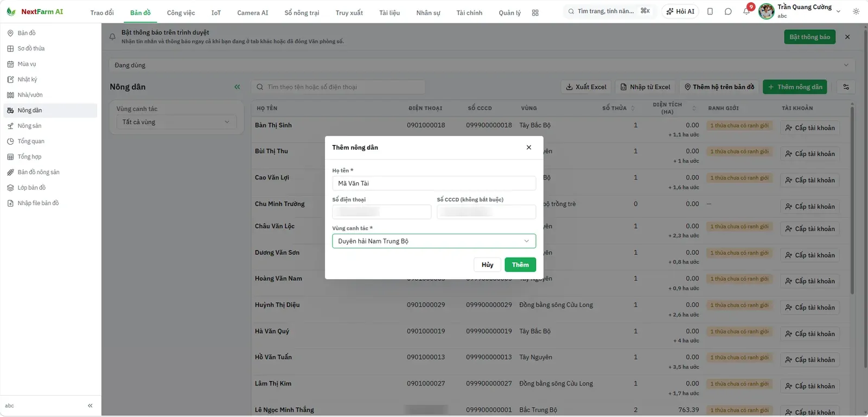The height and width of the screenshot is (417, 868).
Task: Open Nhập file bản đồ in sidebar
Action: tap(50, 203)
